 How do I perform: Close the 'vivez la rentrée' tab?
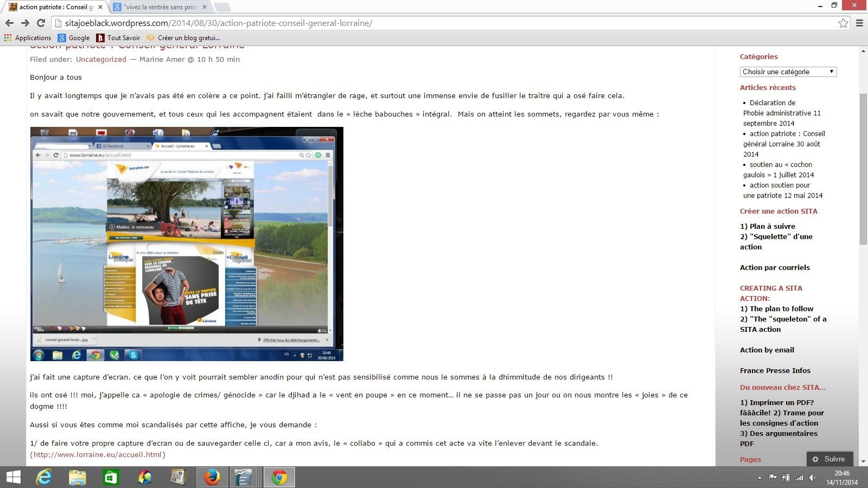(205, 7)
